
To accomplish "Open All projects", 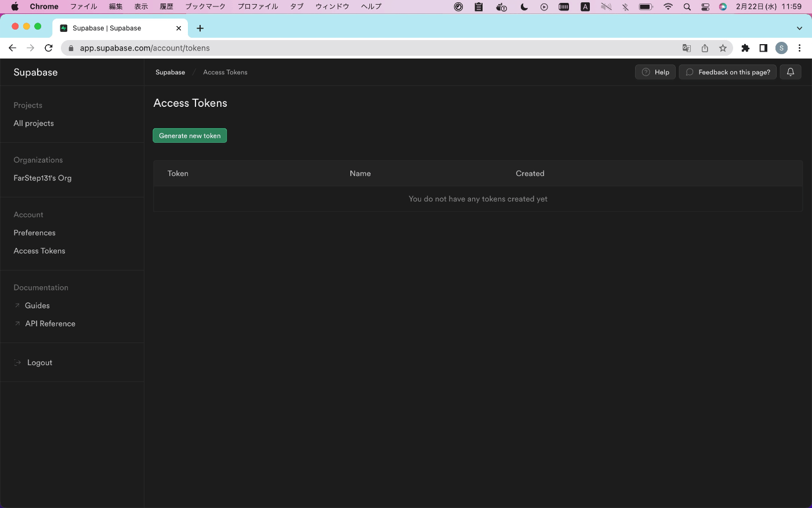I will 33,123.
